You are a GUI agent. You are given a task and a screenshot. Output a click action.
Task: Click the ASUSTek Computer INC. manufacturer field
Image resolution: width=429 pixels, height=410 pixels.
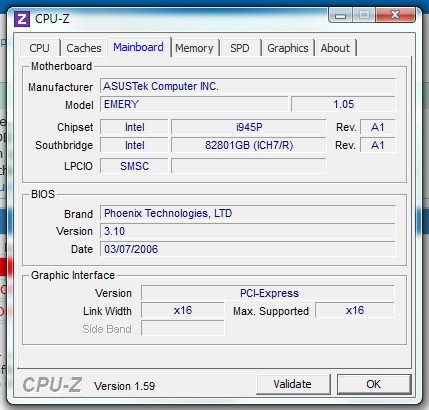click(x=248, y=86)
